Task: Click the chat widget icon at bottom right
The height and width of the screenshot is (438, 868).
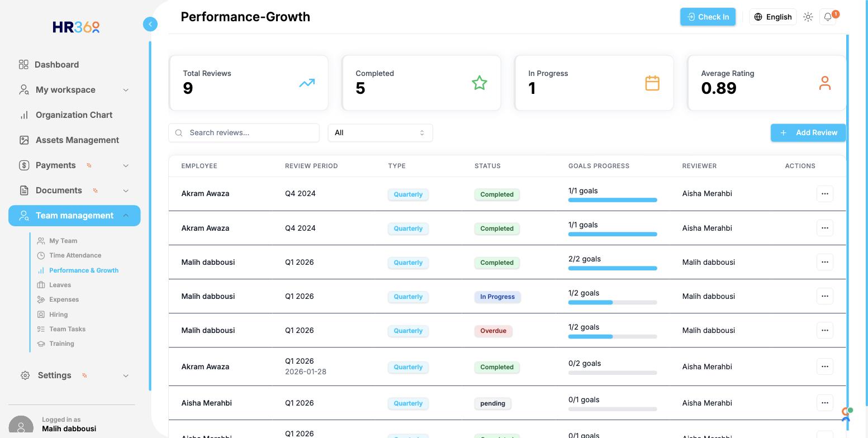Action: click(x=846, y=415)
